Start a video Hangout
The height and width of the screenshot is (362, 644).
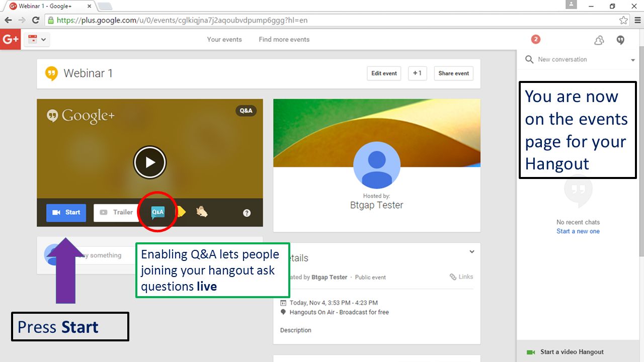(572, 352)
